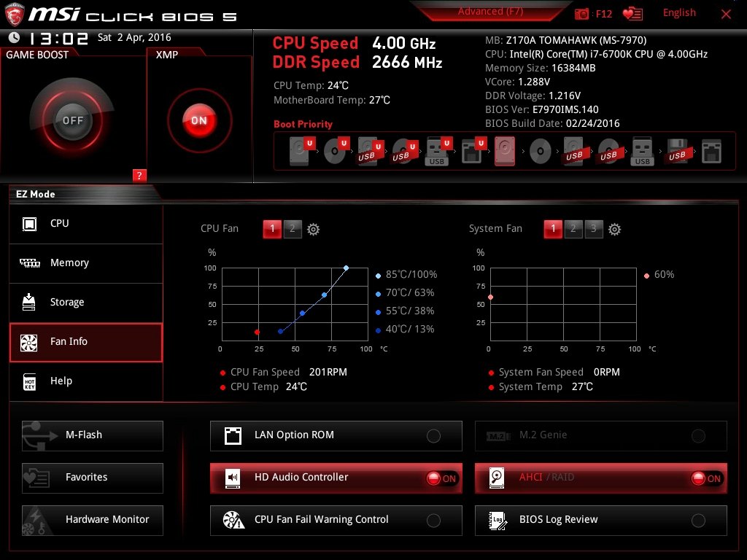
Task: Open the English language selector
Action: coord(679,13)
